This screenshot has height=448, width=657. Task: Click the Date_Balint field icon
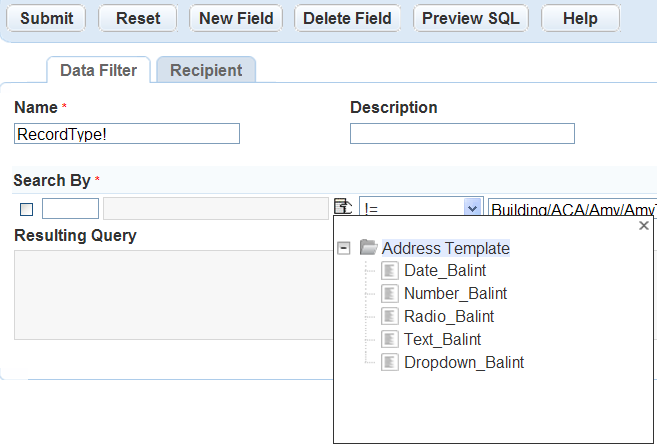point(390,271)
